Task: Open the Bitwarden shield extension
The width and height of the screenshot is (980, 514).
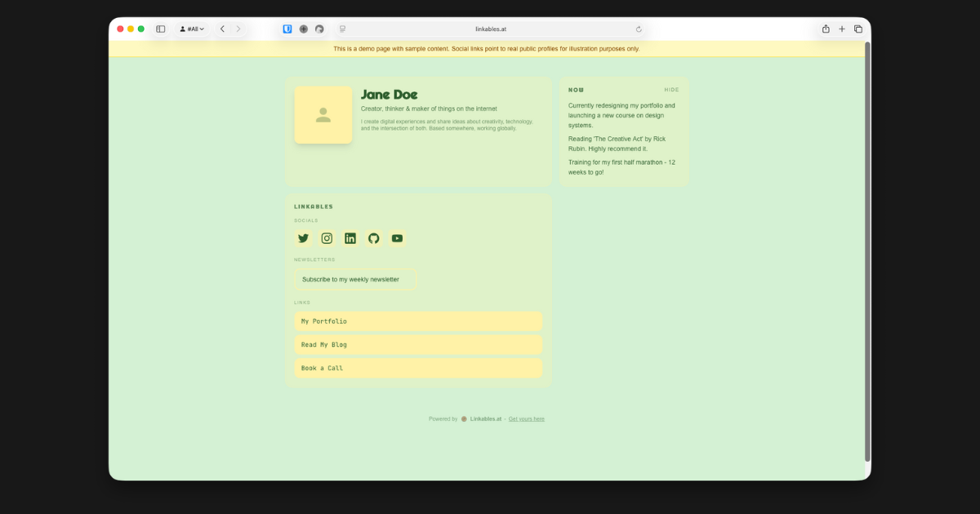Action: 287,29
